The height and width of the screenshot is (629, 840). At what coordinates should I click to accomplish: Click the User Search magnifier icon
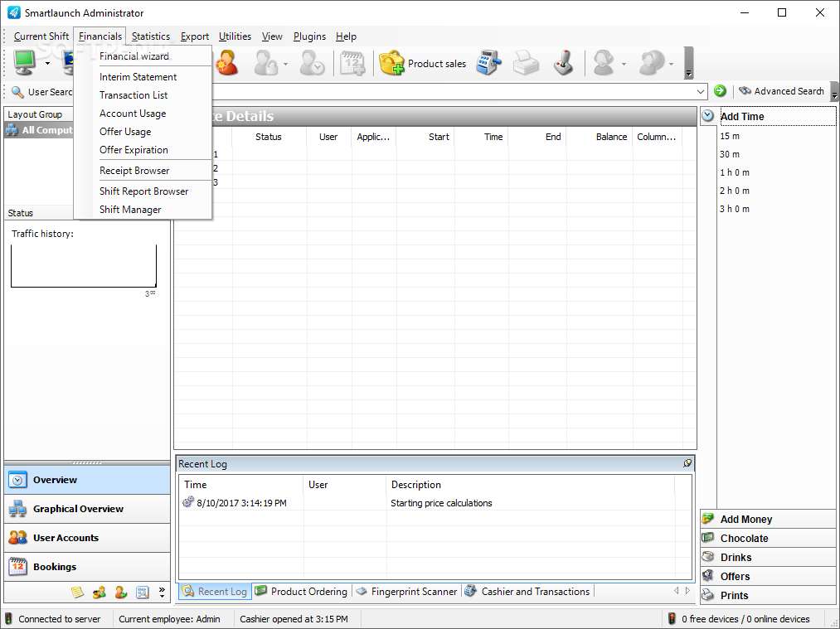pos(17,92)
